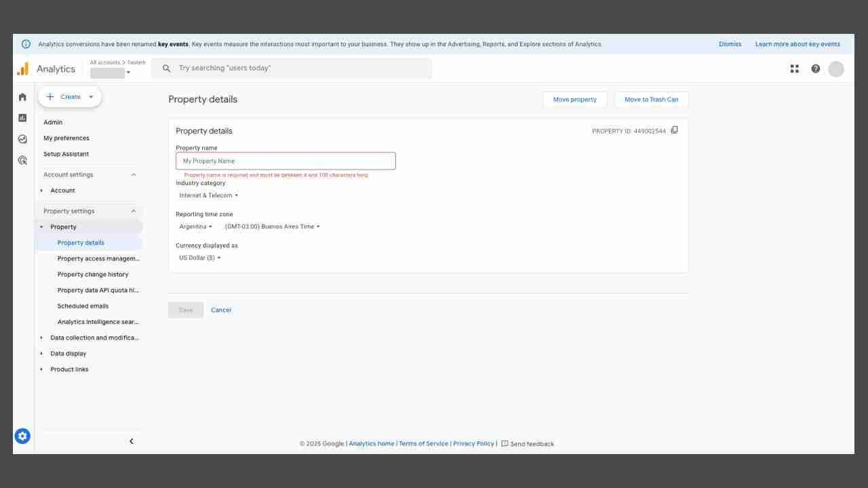Click the Send feedback icon in the footer
Screen dimensions: 868x488
tap(505, 444)
